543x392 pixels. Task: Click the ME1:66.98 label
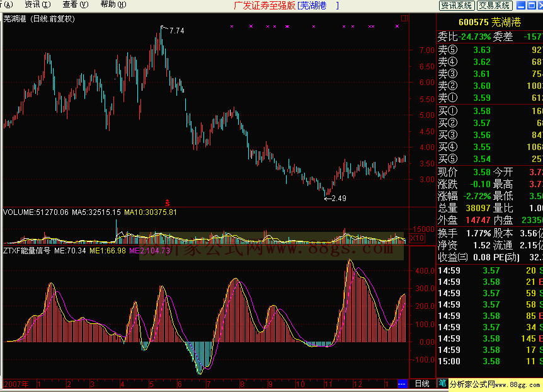[x=108, y=250]
